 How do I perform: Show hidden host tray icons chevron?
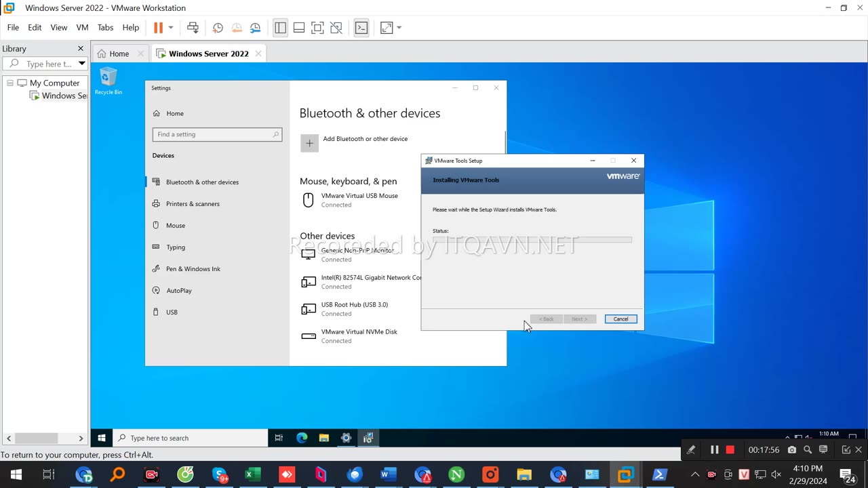[695, 474]
